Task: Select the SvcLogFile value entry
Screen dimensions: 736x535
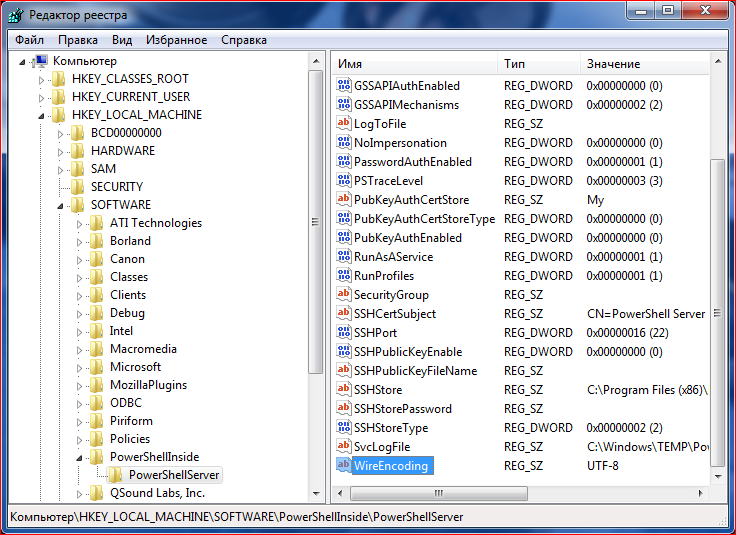Action: 381,447
